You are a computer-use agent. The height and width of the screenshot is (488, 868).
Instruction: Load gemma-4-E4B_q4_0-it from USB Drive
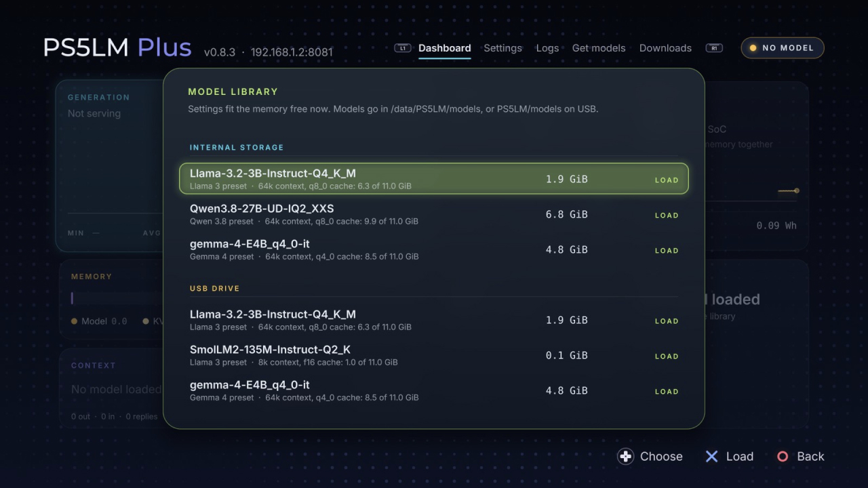point(667,392)
